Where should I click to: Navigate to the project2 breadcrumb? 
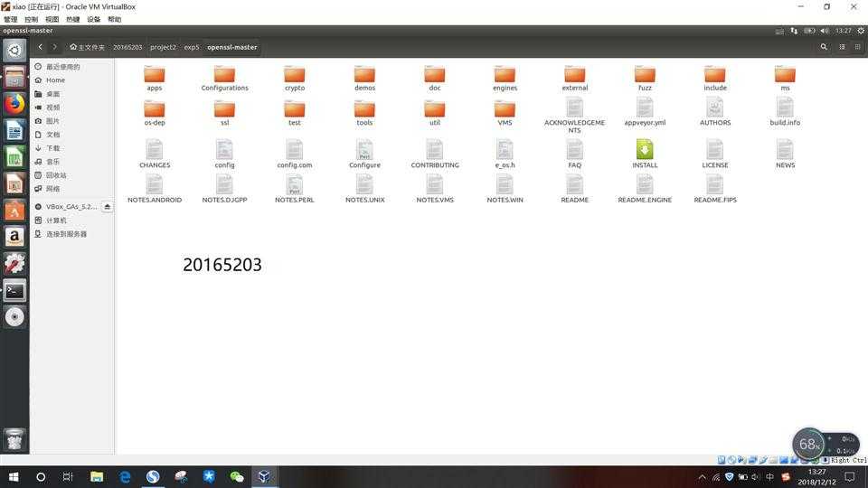coord(163,47)
